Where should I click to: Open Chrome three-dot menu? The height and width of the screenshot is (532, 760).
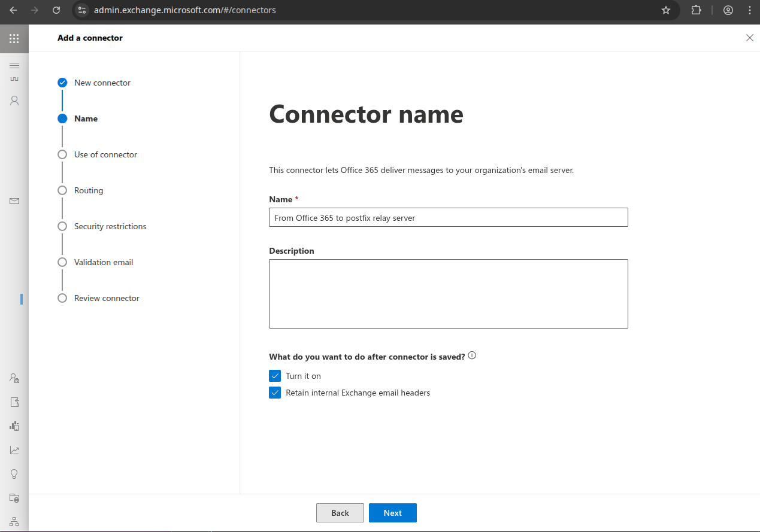click(749, 10)
